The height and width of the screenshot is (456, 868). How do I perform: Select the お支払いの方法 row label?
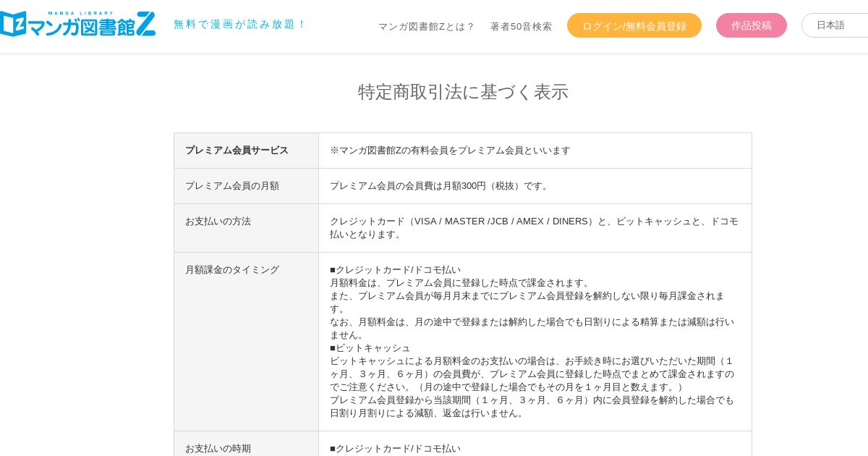(x=246, y=228)
